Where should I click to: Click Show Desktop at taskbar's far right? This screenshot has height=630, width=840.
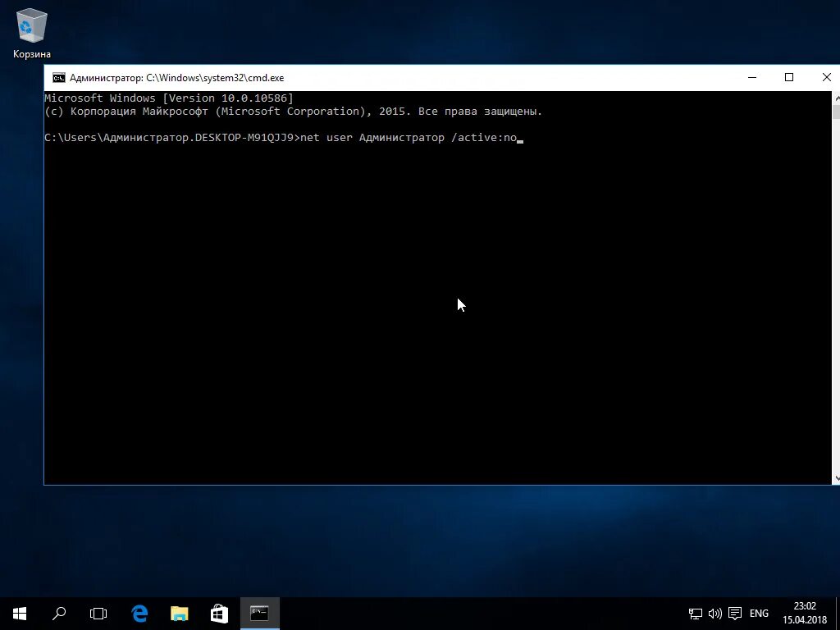click(x=838, y=613)
